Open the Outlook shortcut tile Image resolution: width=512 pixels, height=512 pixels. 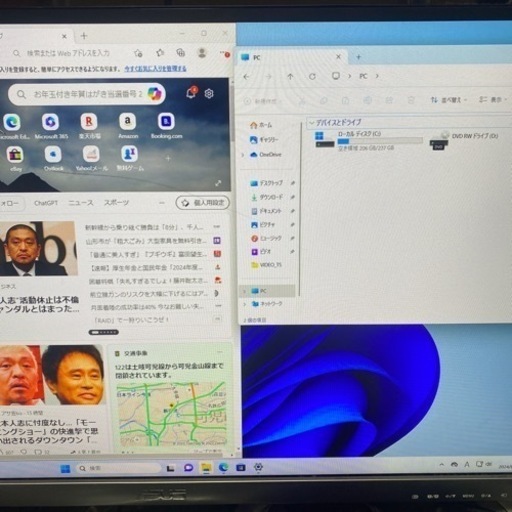pos(53,158)
